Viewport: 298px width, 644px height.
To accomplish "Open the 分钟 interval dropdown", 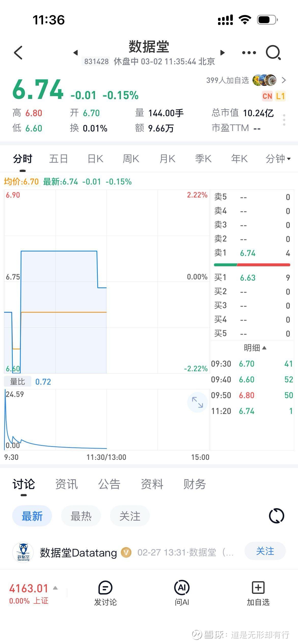I will click(x=278, y=159).
